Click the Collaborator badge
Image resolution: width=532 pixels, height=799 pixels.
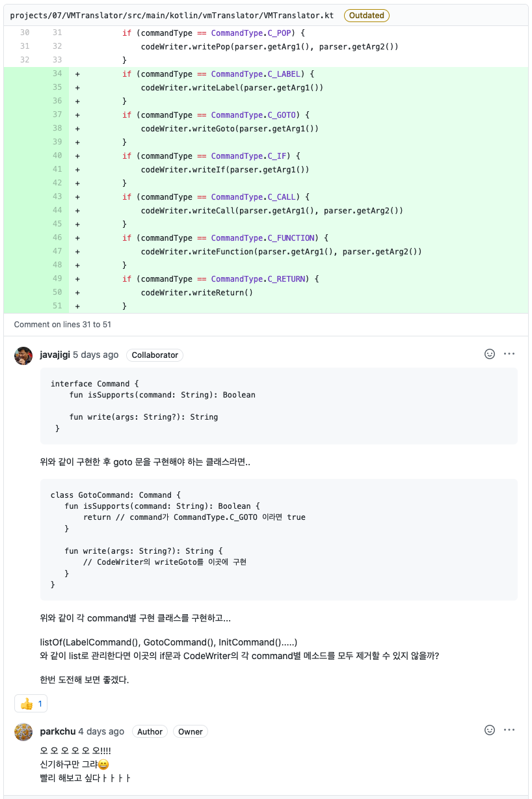tap(155, 355)
